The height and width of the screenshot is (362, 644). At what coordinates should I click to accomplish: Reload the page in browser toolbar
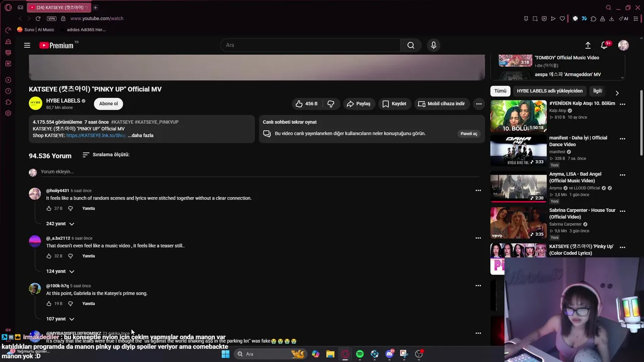(38, 19)
